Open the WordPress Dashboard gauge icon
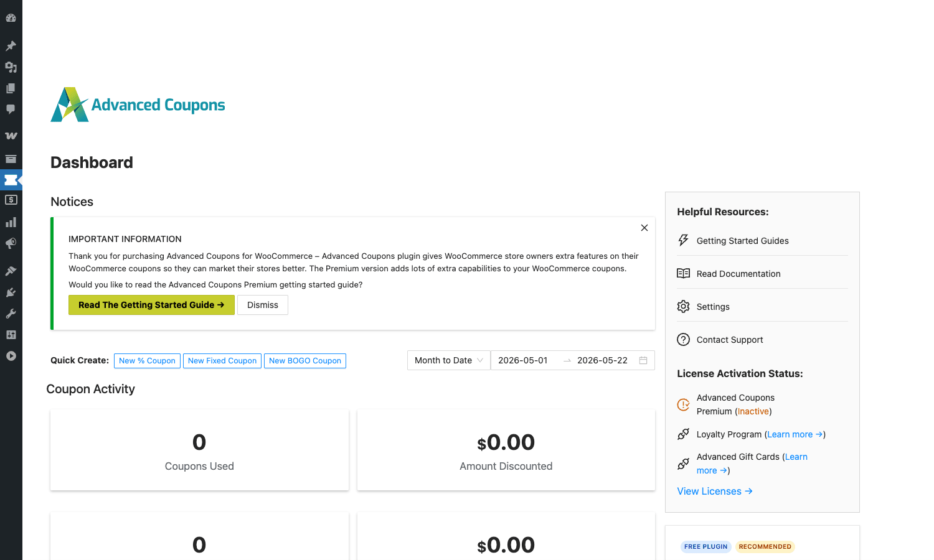The height and width of the screenshot is (560, 934). pos(11,18)
